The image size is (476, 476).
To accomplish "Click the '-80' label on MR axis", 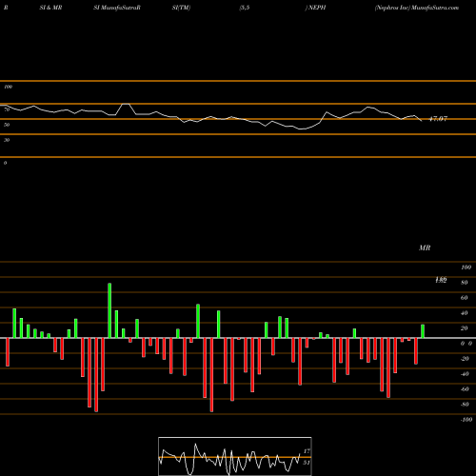I will 465,405.
